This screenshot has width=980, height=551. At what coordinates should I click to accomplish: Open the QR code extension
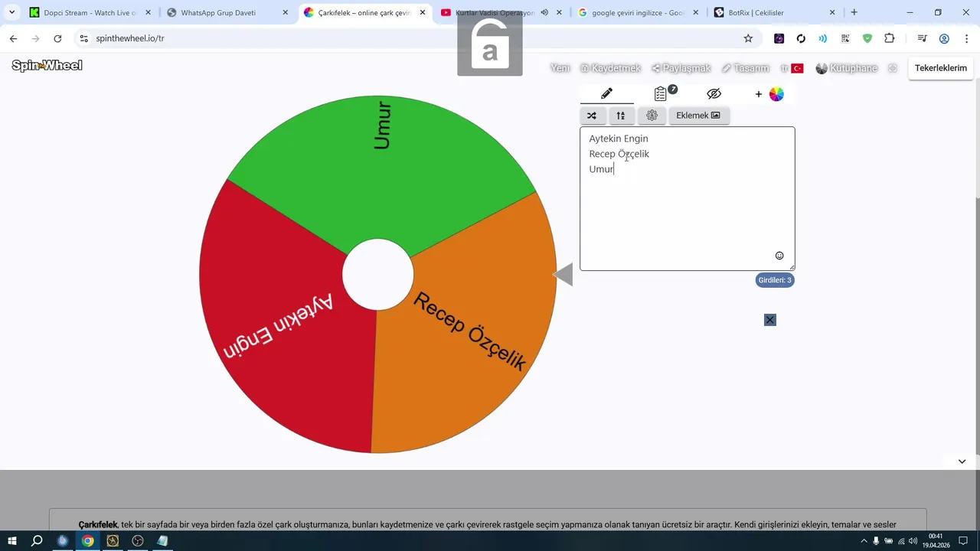coord(845,38)
